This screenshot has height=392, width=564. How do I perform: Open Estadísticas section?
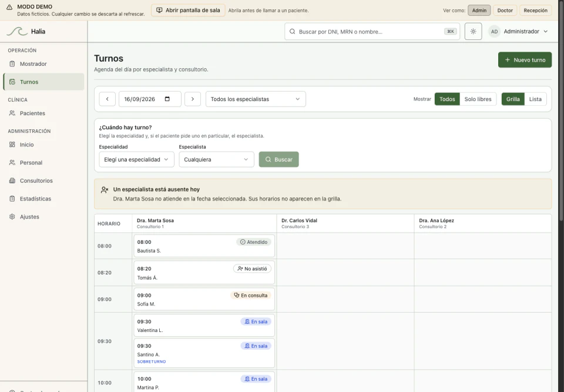coord(43,198)
